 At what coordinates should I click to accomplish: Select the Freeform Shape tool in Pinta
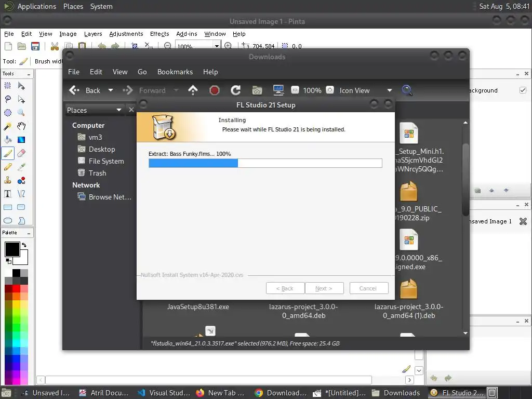coord(21,220)
